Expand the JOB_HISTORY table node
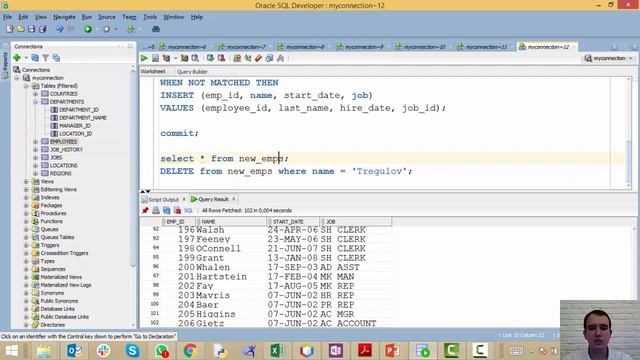This screenshot has height=360, width=640. [36, 150]
